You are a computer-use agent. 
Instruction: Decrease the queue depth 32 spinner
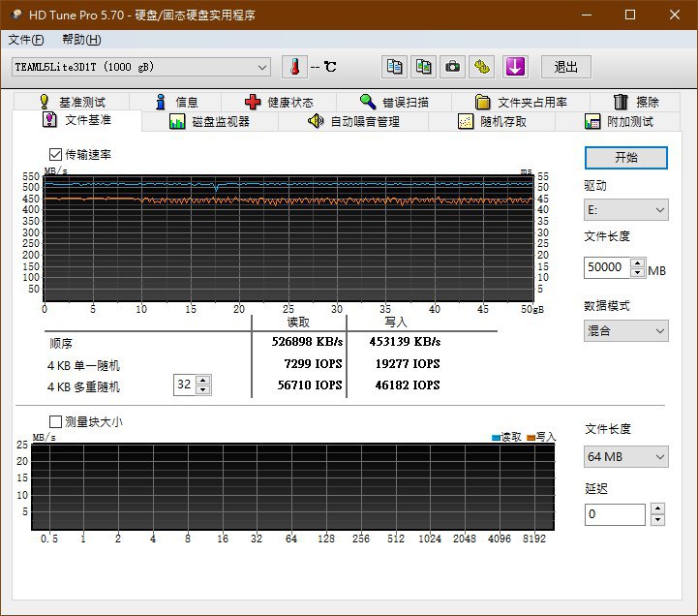pos(203,389)
